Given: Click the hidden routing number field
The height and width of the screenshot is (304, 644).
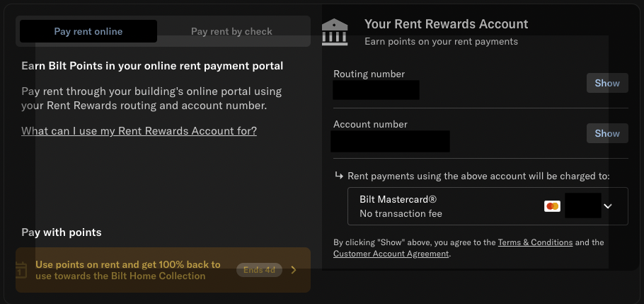Looking at the screenshot, I should click(376, 90).
